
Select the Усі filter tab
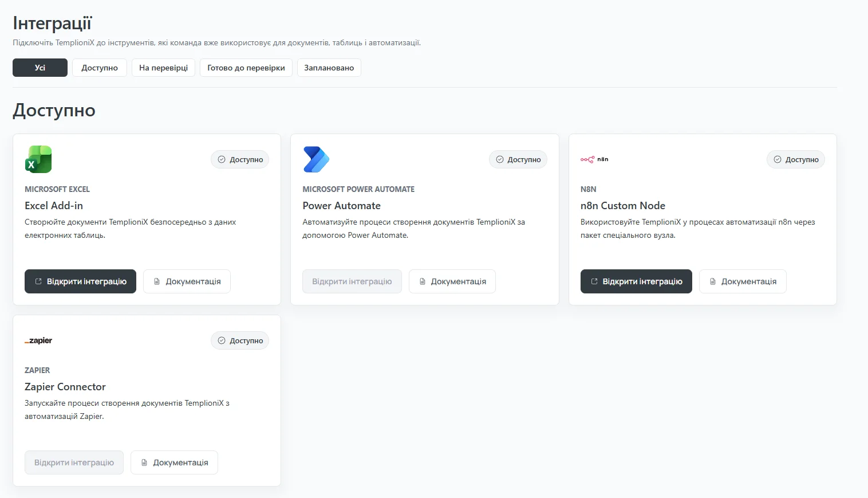pos(40,68)
